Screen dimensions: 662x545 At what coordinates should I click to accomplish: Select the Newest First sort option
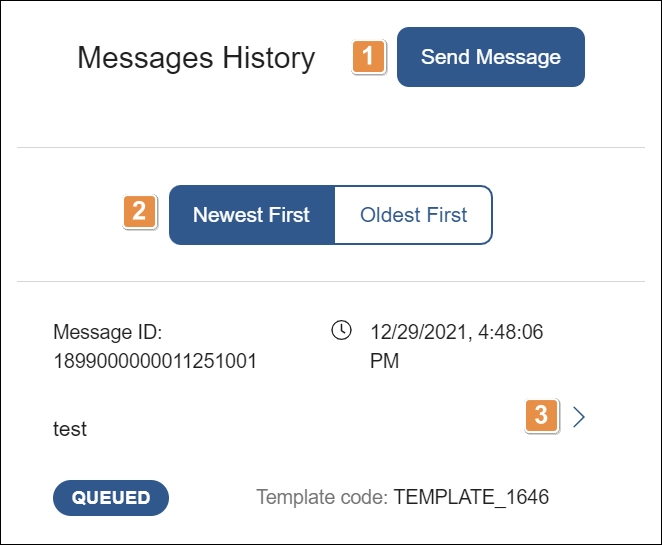(251, 215)
